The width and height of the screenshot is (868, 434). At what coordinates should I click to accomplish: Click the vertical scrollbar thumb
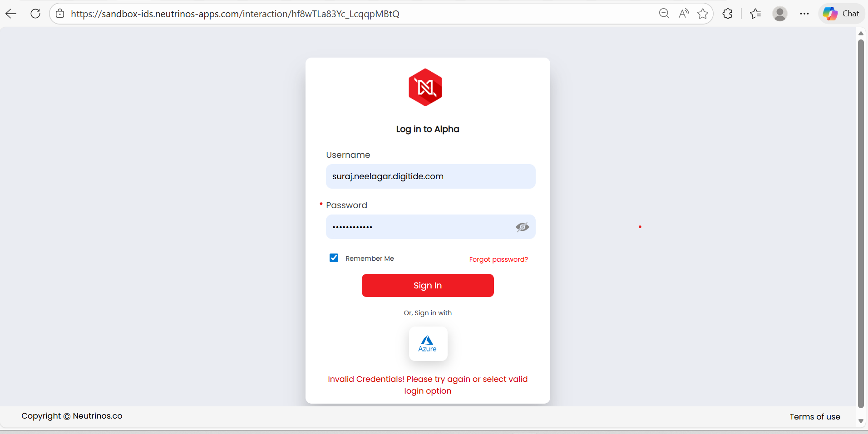pyautogui.click(x=861, y=224)
